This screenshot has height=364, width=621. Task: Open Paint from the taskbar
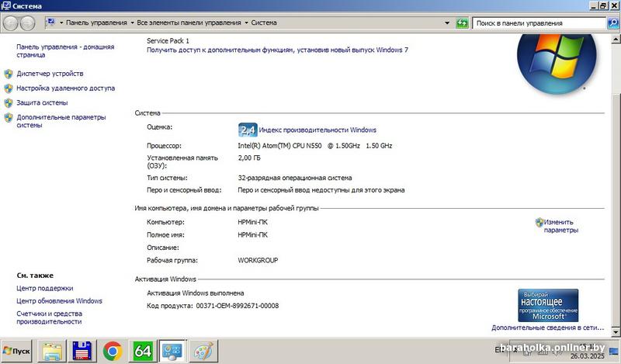(x=203, y=351)
